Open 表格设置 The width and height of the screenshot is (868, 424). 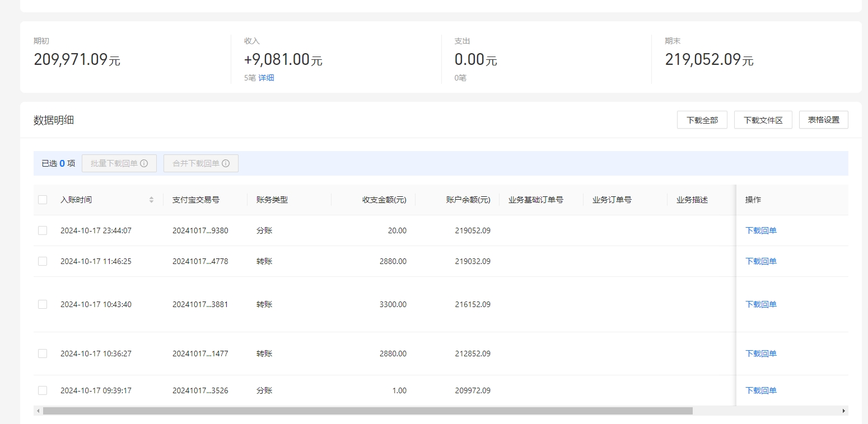(823, 119)
